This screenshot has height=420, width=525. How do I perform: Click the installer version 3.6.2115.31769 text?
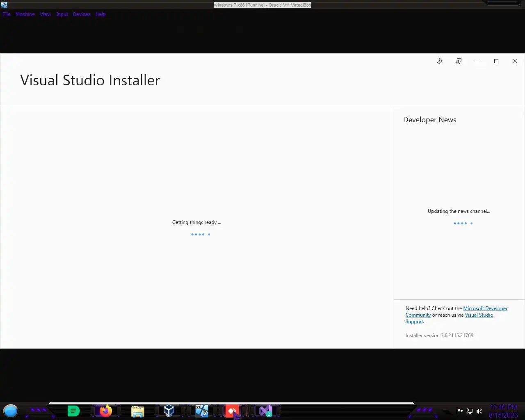pyautogui.click(x=439, y=336)
